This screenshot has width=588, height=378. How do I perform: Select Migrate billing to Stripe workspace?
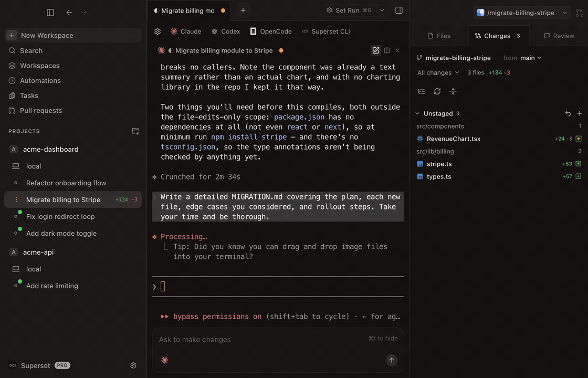point(73,199)
